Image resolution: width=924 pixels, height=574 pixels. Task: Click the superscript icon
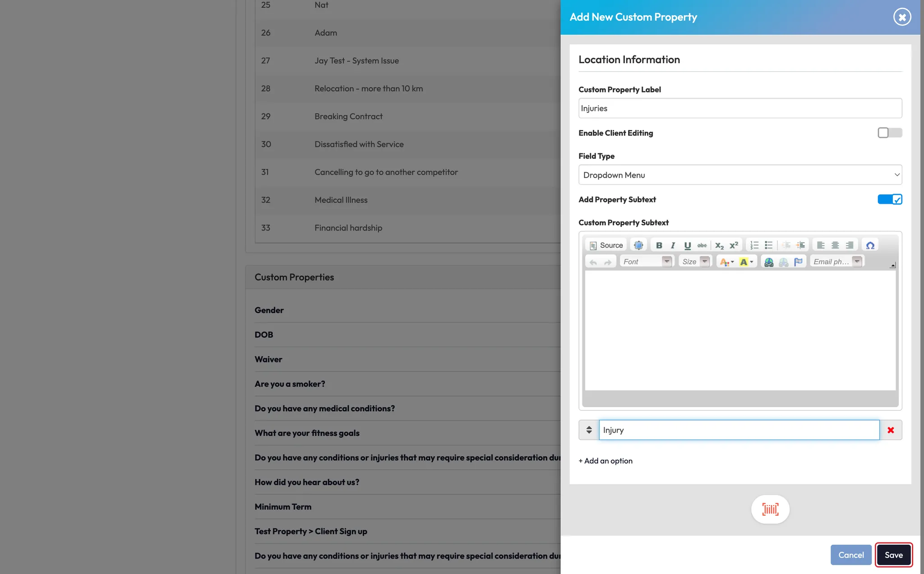[734, 245]
